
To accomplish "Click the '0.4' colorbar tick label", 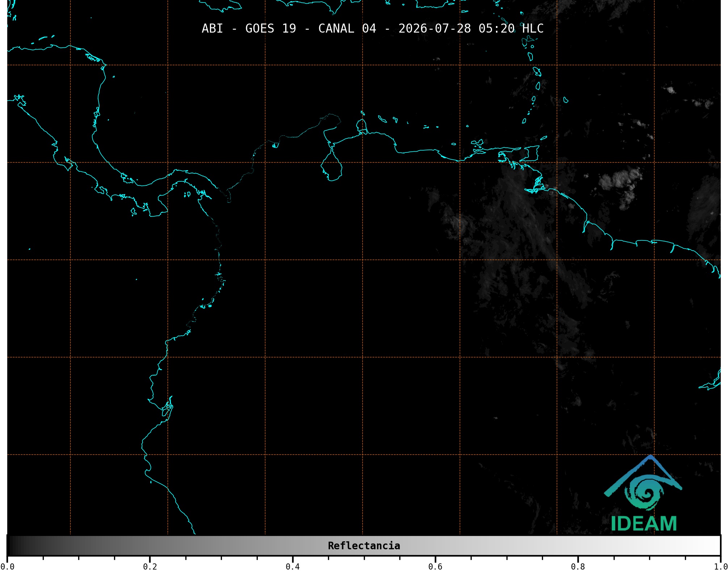I will (293, 567).
